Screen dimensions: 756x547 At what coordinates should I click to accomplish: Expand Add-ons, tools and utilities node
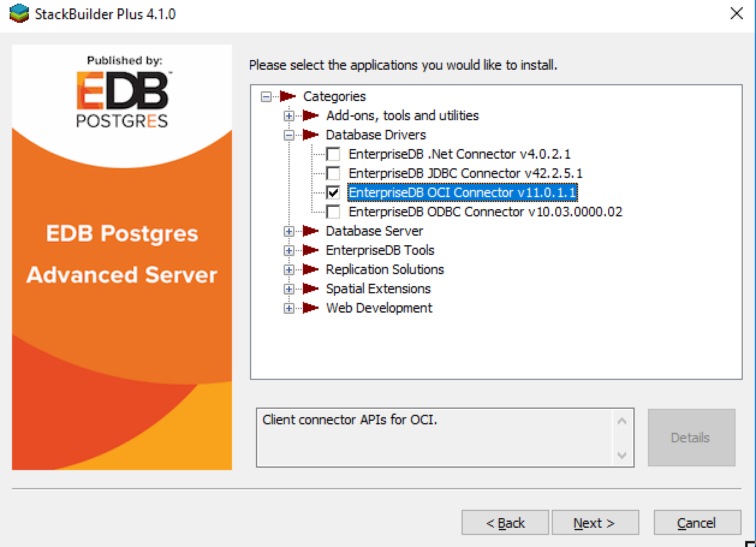click(x=289, y=116)
